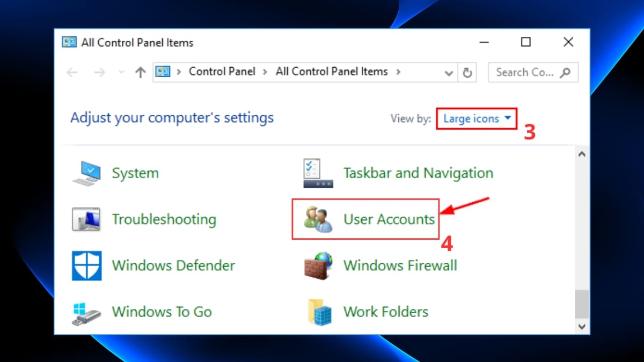This screenshot has height=362, width=644.
Task: Open Windows Defender via the shield icon
Action: (86, 265)
